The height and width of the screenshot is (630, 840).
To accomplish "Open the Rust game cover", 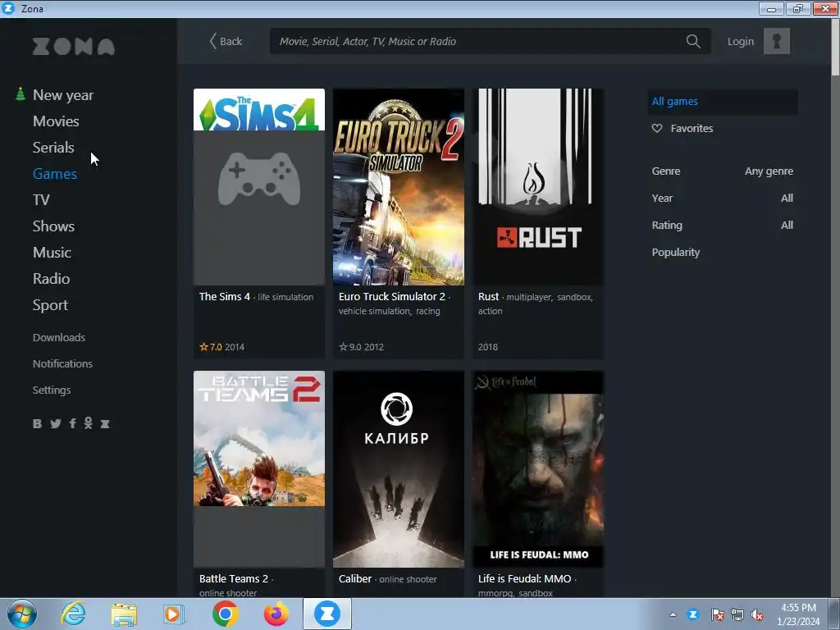I will (538, 186).
